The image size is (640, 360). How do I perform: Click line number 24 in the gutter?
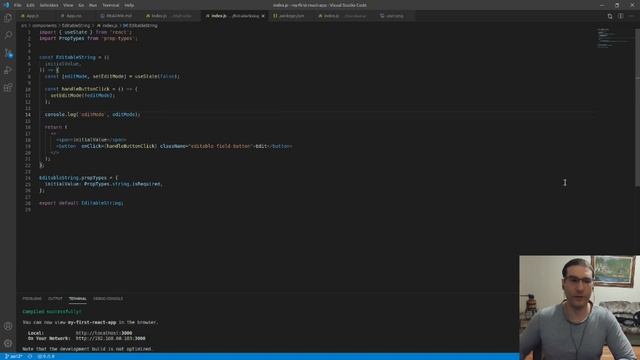click(x=28, y=178)
